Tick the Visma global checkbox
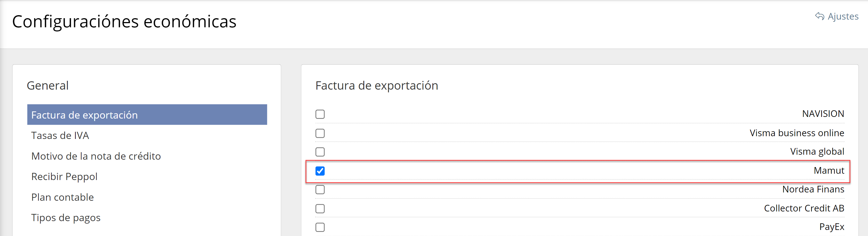 click(320, 152)
